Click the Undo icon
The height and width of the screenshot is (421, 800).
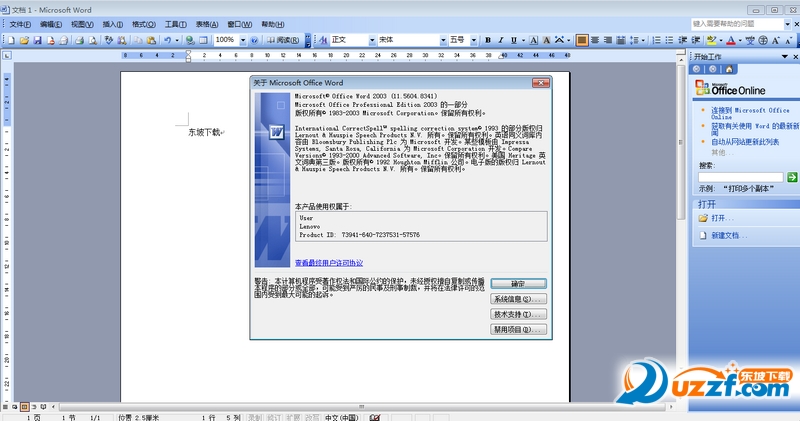click(x=167, y=40)
